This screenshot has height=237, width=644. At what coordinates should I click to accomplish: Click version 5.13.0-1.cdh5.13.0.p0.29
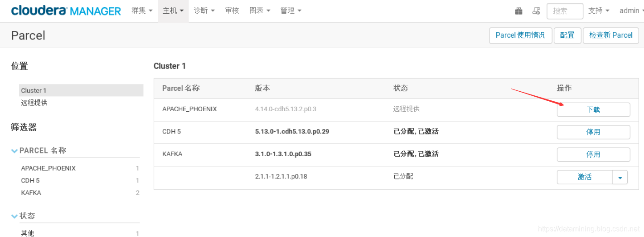292,132
